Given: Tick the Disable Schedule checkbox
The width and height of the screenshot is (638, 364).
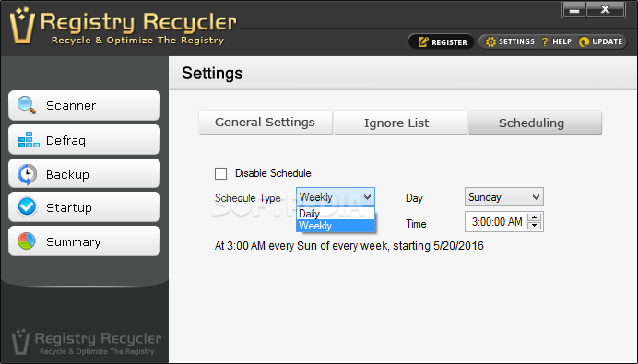Looking at the screenshot, I should pyautogui.click(x=220, y=173).
